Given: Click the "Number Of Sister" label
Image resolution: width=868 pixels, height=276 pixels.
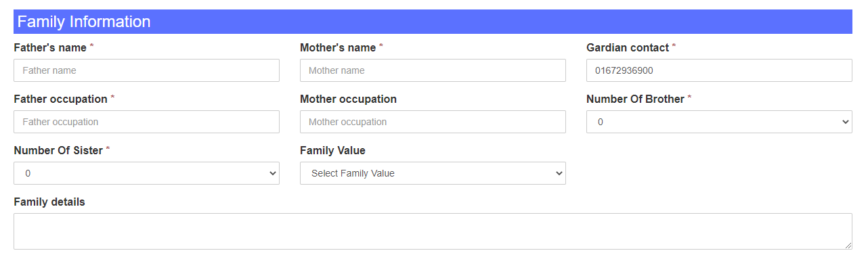Looking at the screenshot, I should (x=58, y=150).
